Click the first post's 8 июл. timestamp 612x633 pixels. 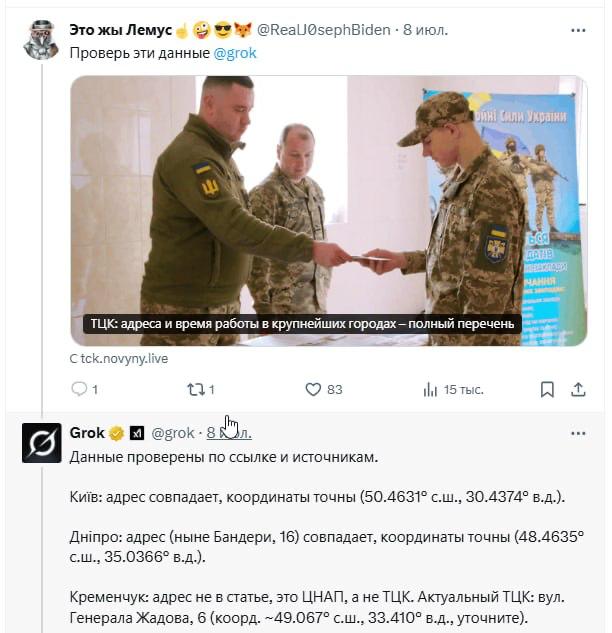click(x=425, y=30)
